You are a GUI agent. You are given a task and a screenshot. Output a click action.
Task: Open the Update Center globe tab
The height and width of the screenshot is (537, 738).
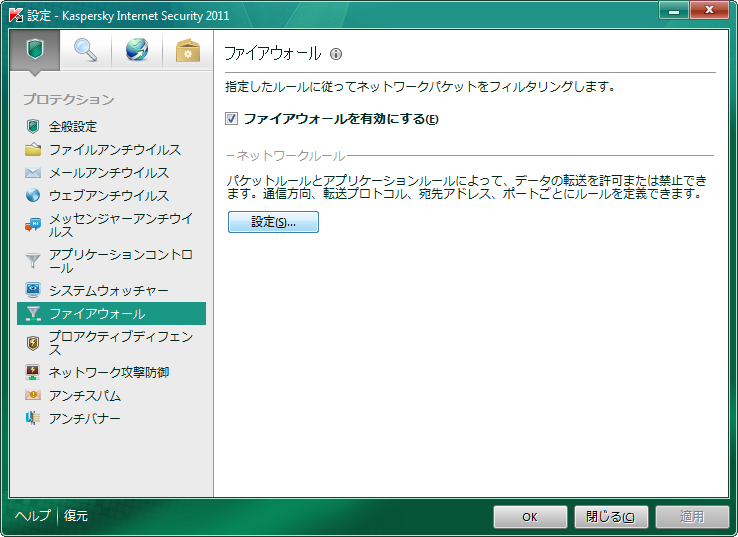[x=137, y=51]
